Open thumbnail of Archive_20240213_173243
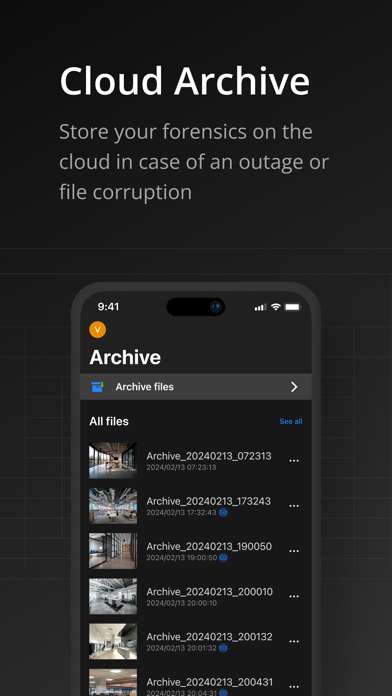392x696 pixels. pyautogui.click(x=113, y=506)
